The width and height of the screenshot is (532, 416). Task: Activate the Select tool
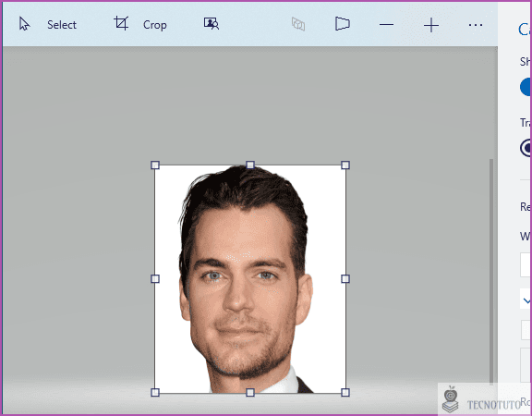(x=47, y=24)
